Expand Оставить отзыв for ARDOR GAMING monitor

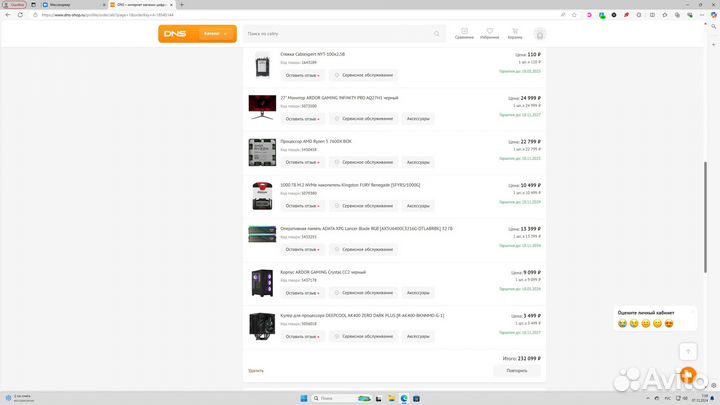click(x=303, y=118)
